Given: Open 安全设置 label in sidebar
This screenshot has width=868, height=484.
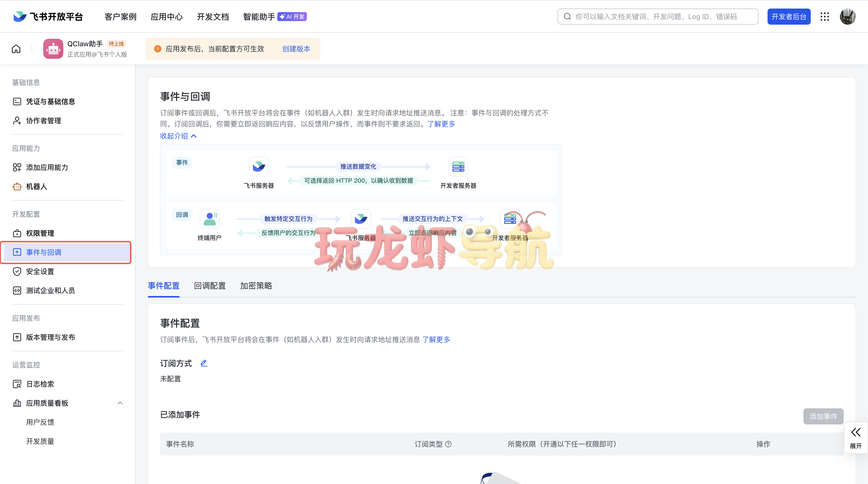Looking at the screenshot, I should point(40,271).
